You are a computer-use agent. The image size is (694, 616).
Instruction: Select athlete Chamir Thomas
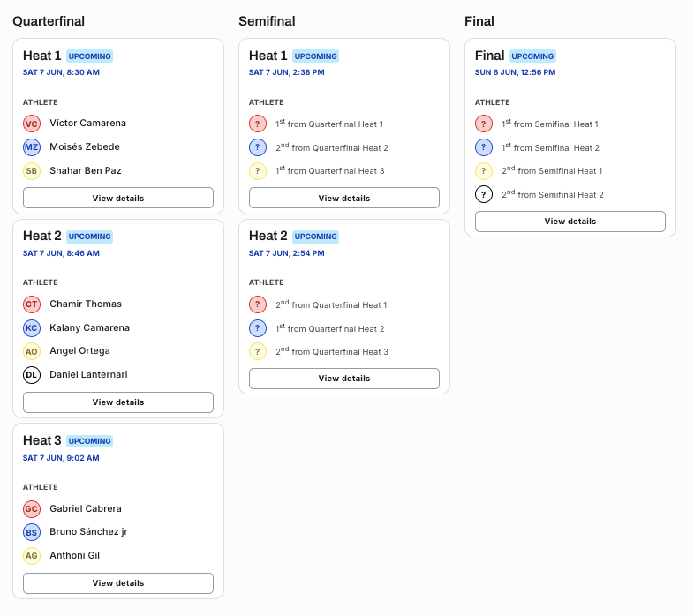click(x=86, y=304)
